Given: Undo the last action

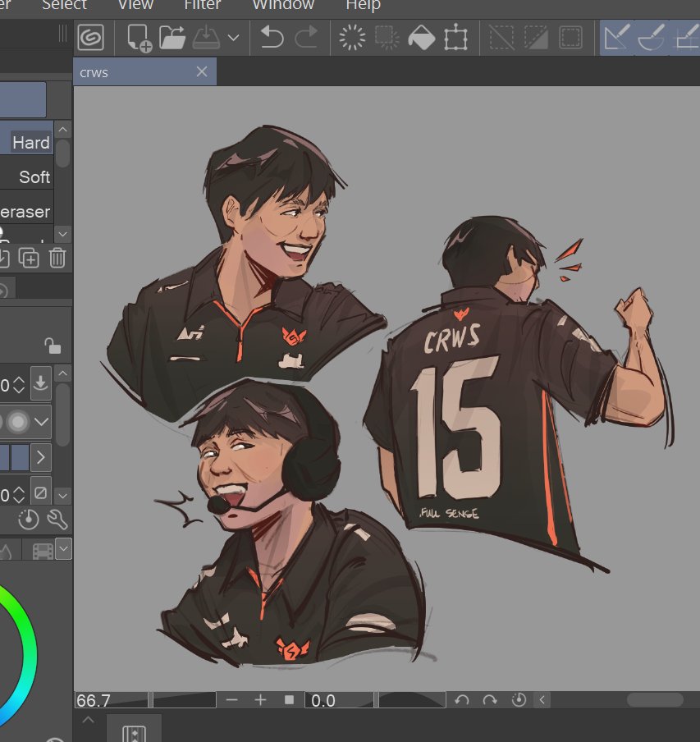Looking at the screenshot, I should tap(272, 38).
